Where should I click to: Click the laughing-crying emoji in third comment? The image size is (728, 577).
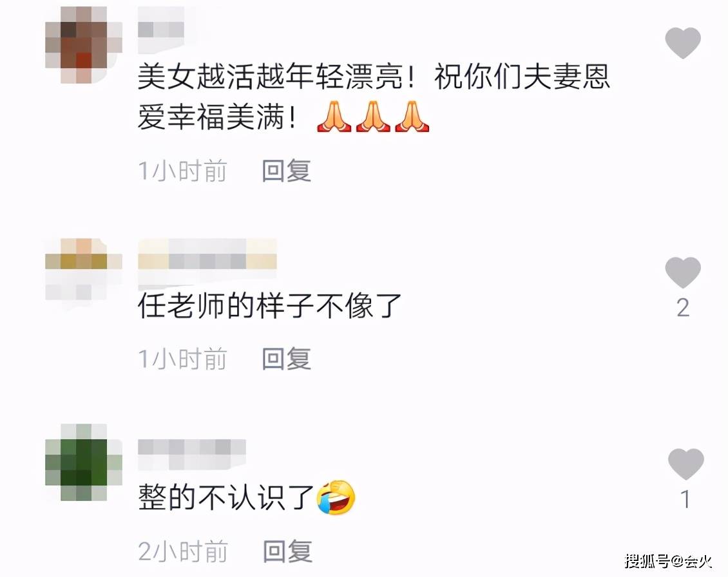tap(336, 498)
